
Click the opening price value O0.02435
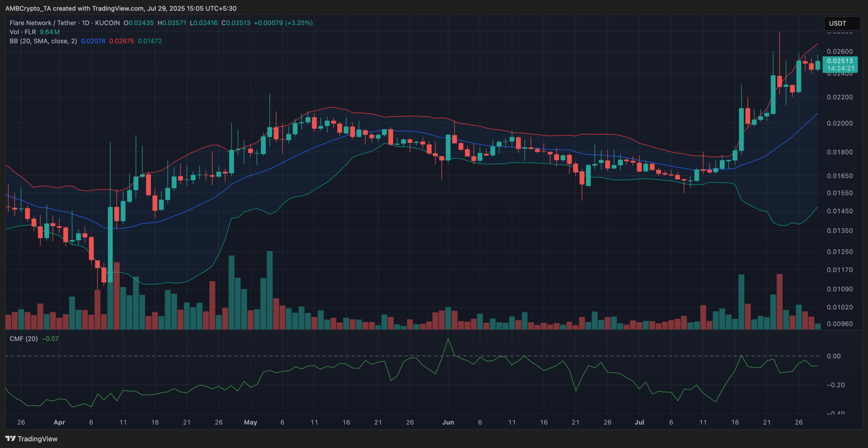pyautogui.click(x=139, y=23)
